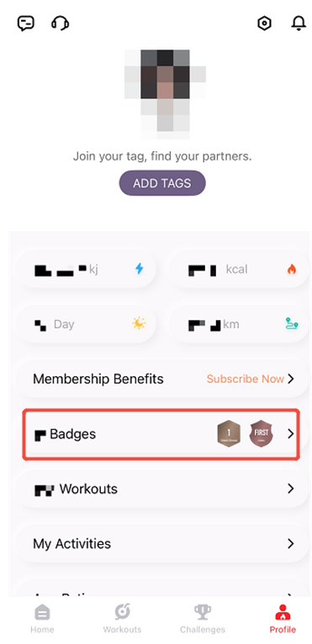This screenshot has height=644, width=312.
Task: Tap the Subscribe Now link
Action: (x=246, y=379)
